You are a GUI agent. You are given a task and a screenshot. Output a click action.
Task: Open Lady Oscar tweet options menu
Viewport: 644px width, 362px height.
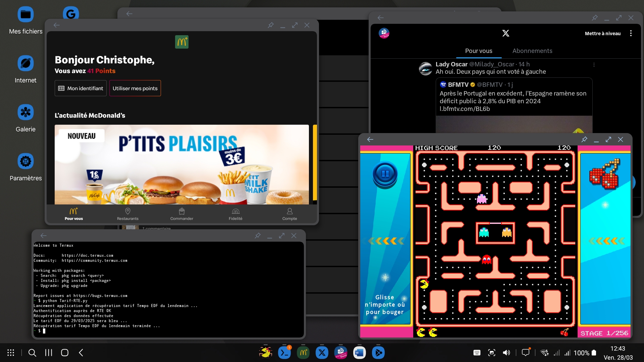594,65
